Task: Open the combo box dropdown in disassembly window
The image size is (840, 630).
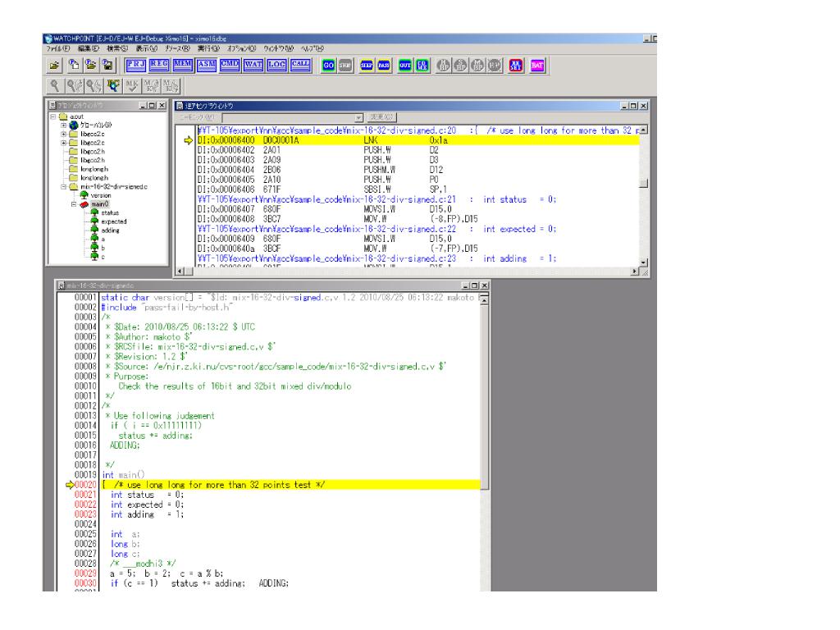Action: 359,117
